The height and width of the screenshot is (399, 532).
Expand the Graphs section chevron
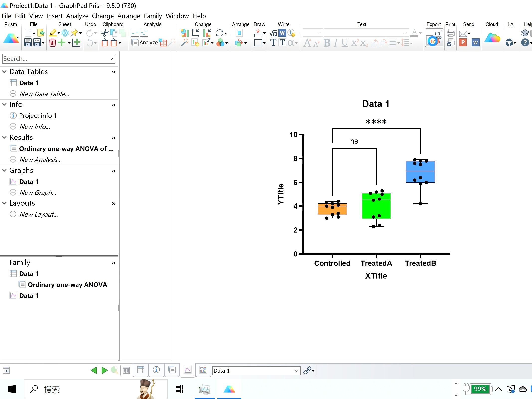[x=4, y=170]
